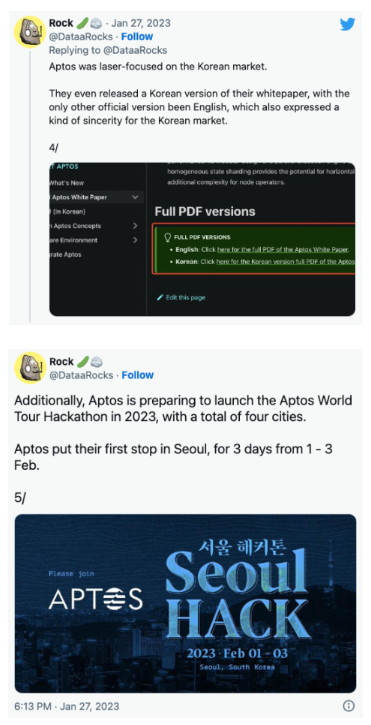Click the pencil icon next to Edit this page

coord(160,297)
